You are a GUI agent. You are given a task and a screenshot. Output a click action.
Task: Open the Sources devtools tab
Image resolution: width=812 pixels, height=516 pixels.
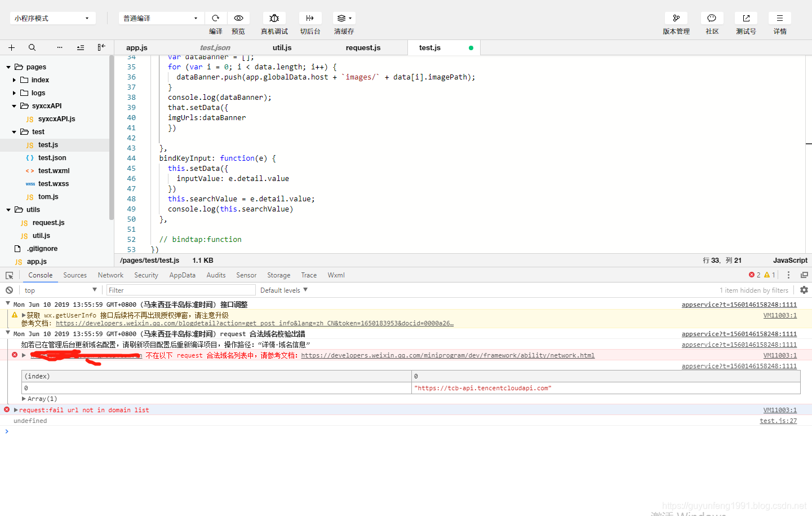(75, 275)
